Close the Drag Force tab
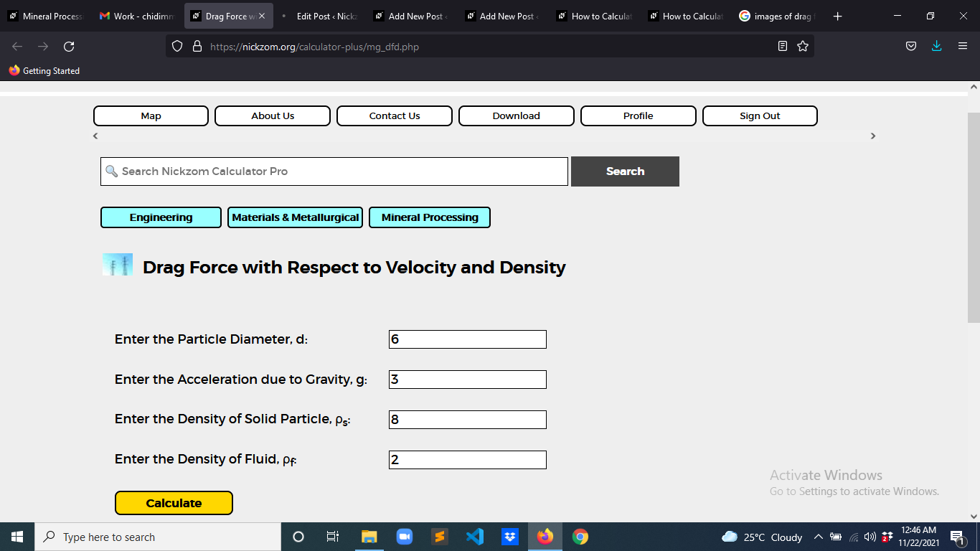The width and height of the screenshot is (980, 551). click(262, 16)
